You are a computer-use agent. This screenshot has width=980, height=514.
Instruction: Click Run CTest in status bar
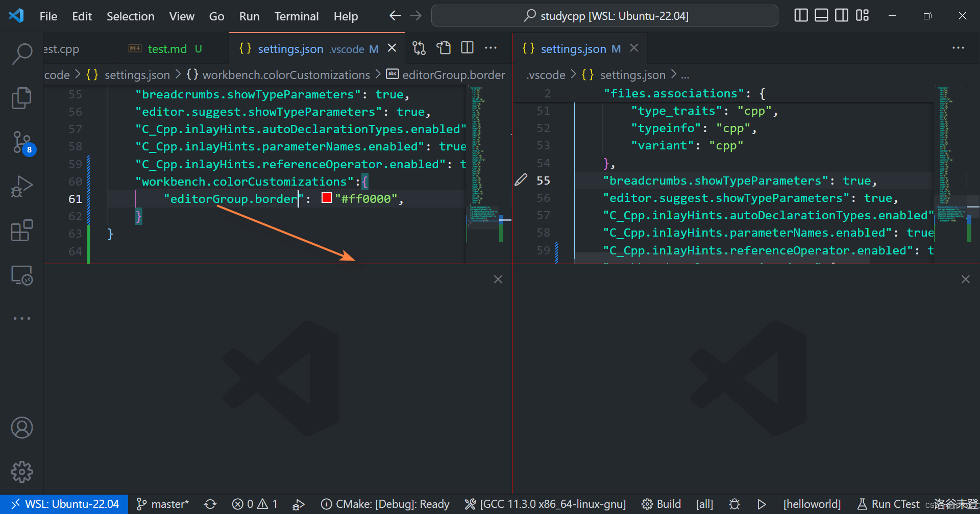[x=889, y=504]
